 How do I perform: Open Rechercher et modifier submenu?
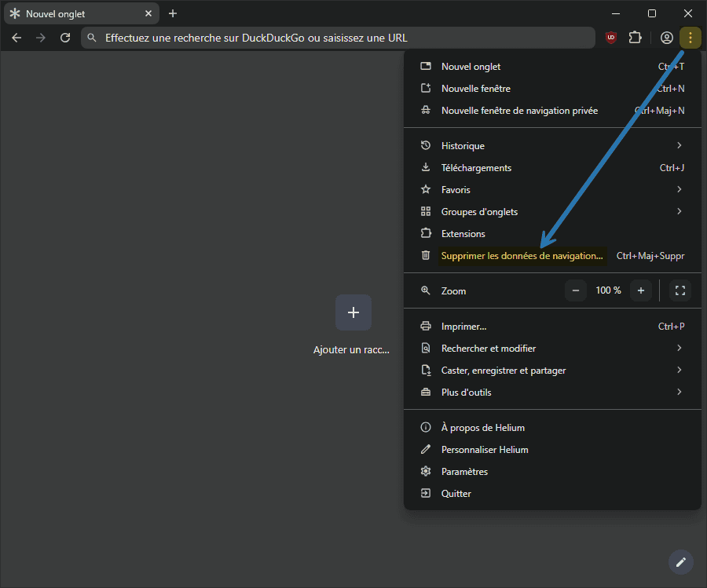point(552,349)
